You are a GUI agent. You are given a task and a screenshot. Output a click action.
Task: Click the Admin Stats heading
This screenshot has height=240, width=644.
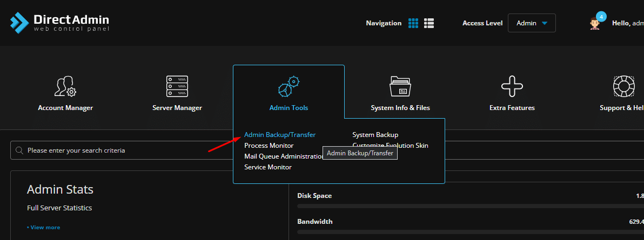[60, 189]
